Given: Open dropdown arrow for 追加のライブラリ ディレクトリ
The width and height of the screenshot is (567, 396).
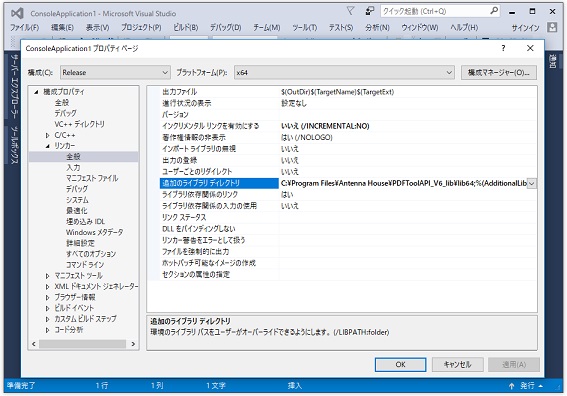Looking at the screenshot, I should click(532, 183).
